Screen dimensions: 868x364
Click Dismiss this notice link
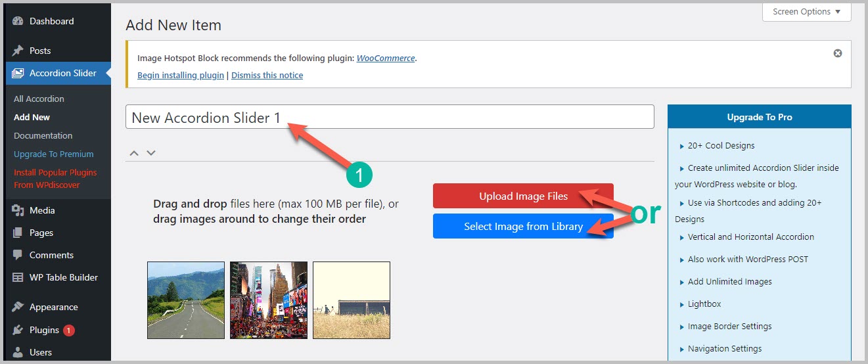[x=267, y=75]
